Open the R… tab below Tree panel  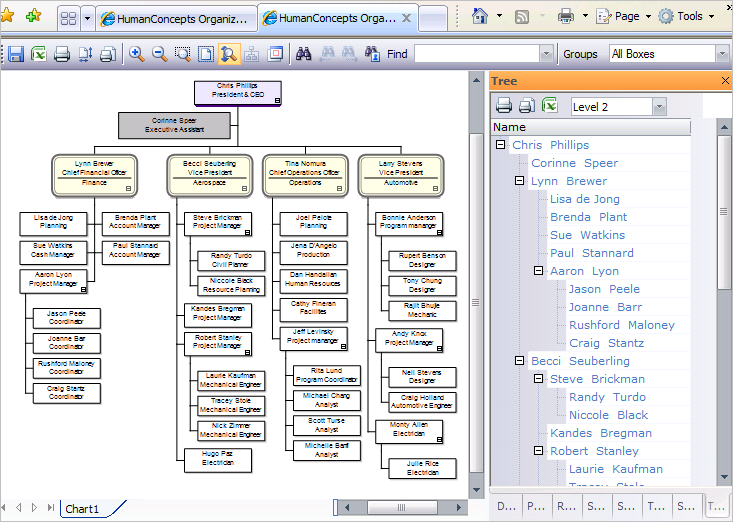[567, 506]
